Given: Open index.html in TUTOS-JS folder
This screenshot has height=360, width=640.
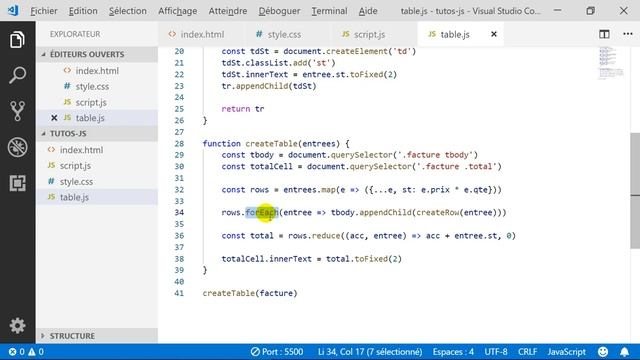Looking at the screenshot, I should (97, 150).
